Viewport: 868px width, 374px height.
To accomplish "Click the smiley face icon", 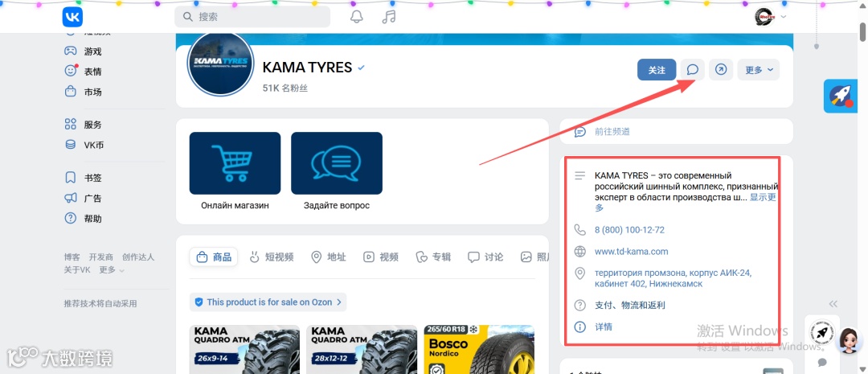I will click(70, 71).
